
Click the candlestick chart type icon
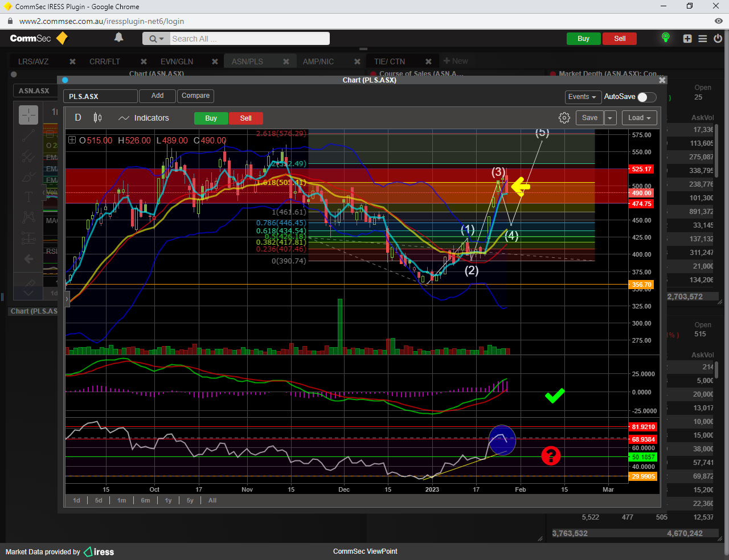tap(97, 118)
